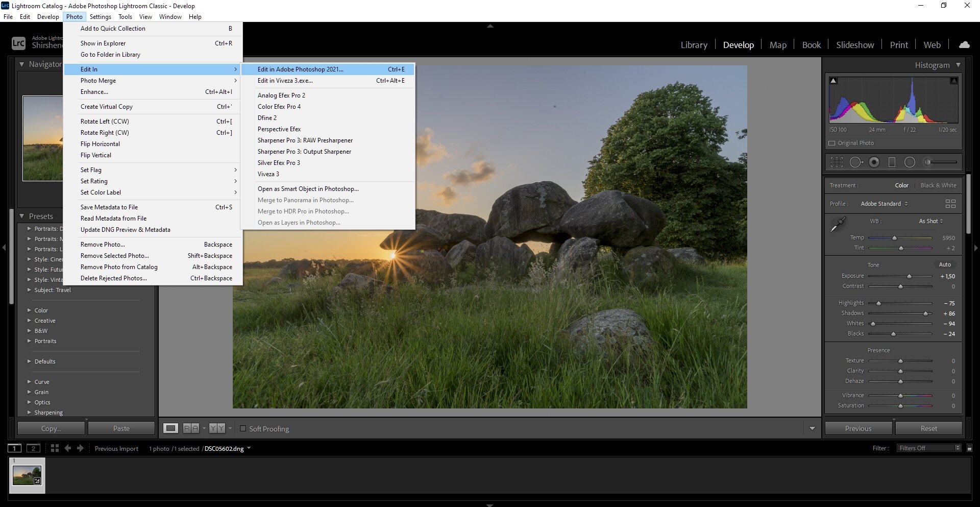Open the White Balance As Shot dropdown
980x507 pixels.
click(931, 221)
